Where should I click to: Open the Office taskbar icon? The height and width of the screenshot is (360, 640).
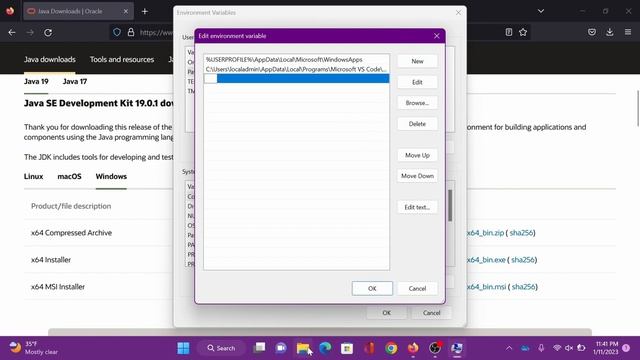pos(369,348)
